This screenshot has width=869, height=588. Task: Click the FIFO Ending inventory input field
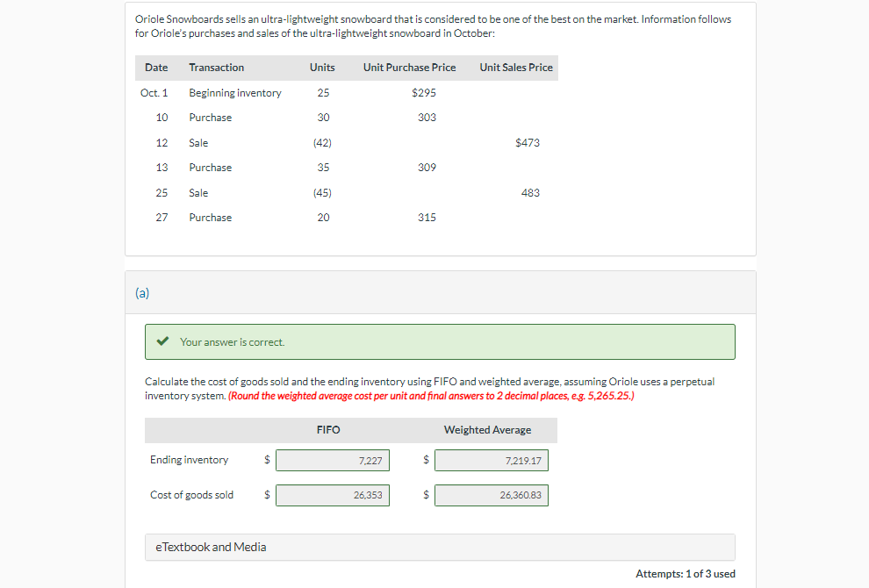332,459
